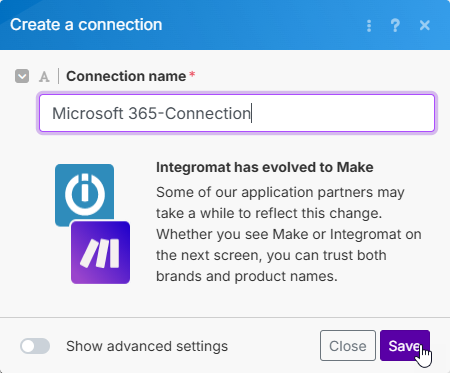Place cursor on 'Microsoft' in name field
This screenshot has height=373, width=450.
coord(88,113)
